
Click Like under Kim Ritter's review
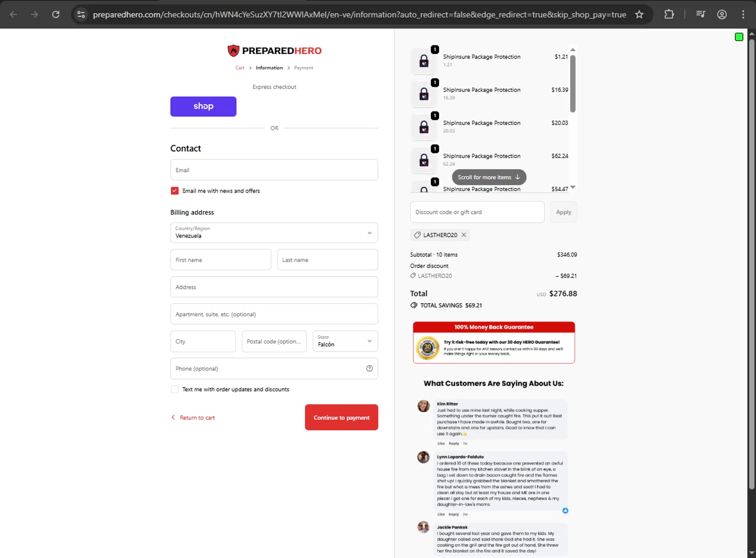coord(441,444)
